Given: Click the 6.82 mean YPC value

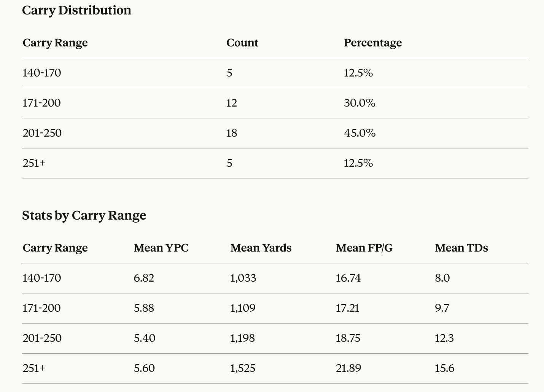Looking at the screenshot, I should (144, 278).
